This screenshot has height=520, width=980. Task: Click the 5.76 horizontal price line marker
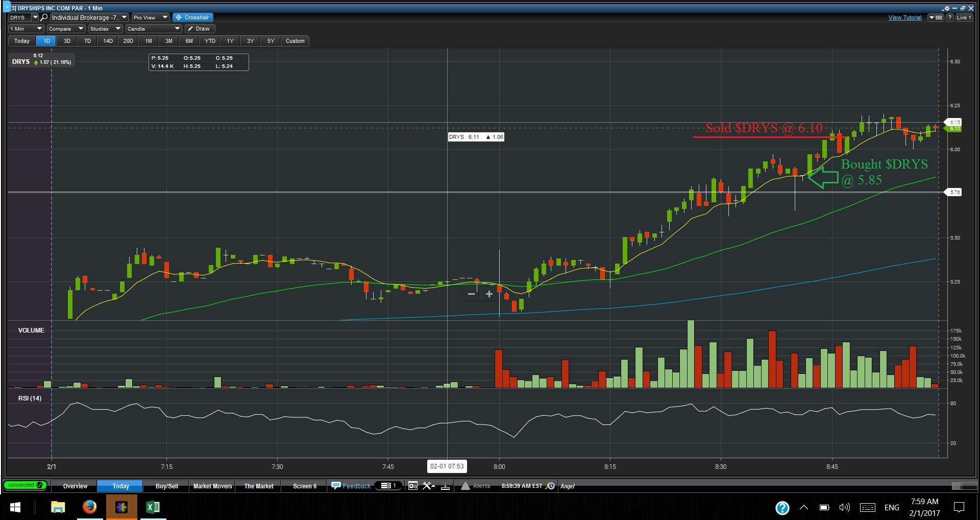point(954,192)
